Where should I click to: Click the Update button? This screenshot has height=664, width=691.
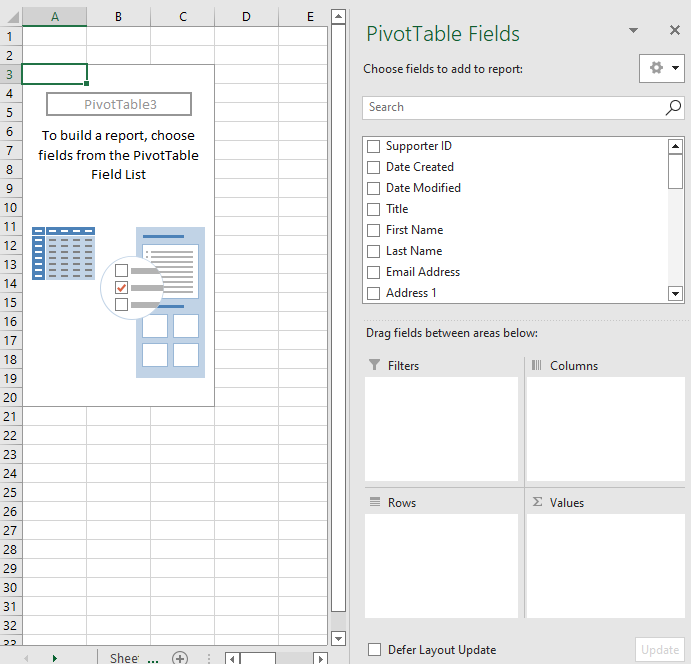(659, 650)
